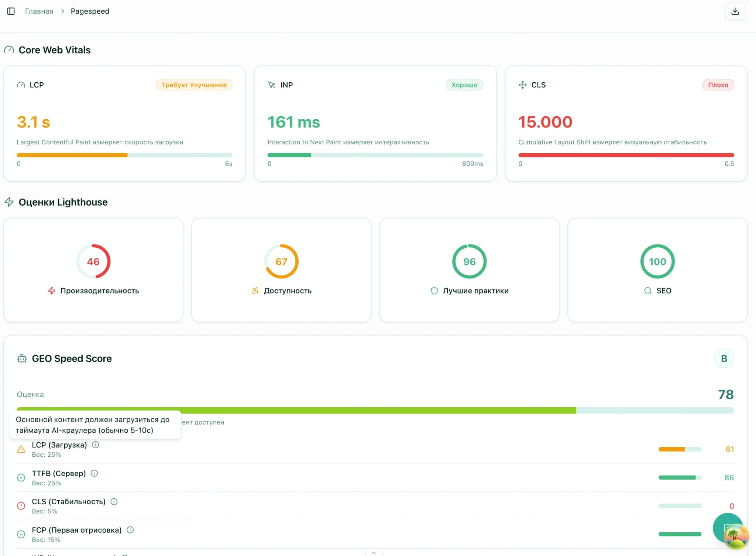Click Pagespeed breadcrumb item
This screenshot has height=556, width=756.
(90, 11)
